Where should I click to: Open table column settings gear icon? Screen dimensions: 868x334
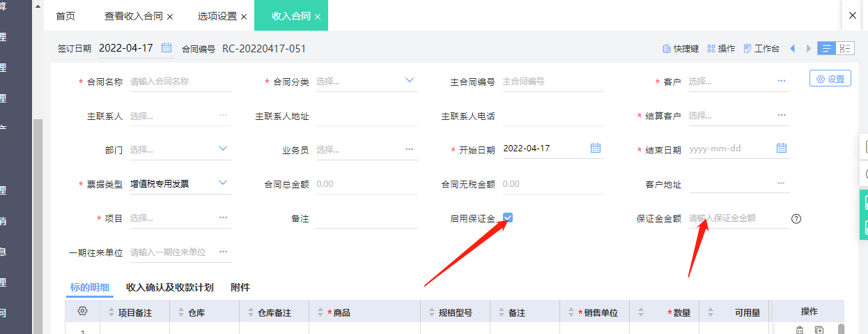(x=82, y=311)
